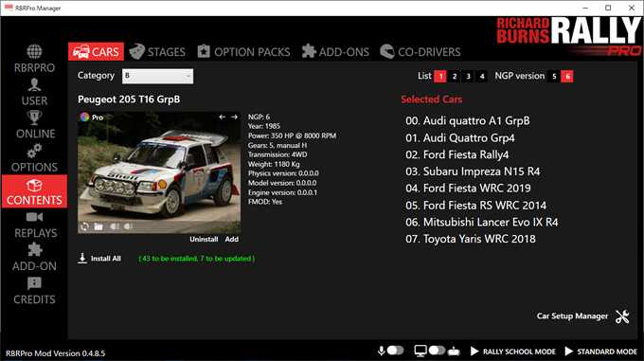Select the CONTENTS box section
Screen dimensions: 644x361
[34, 191]
